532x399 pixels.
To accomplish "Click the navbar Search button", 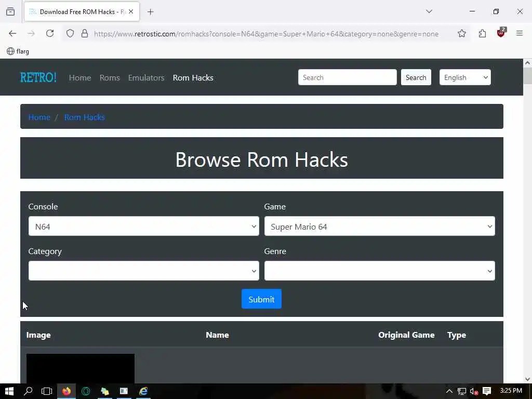I will point(416,77).
